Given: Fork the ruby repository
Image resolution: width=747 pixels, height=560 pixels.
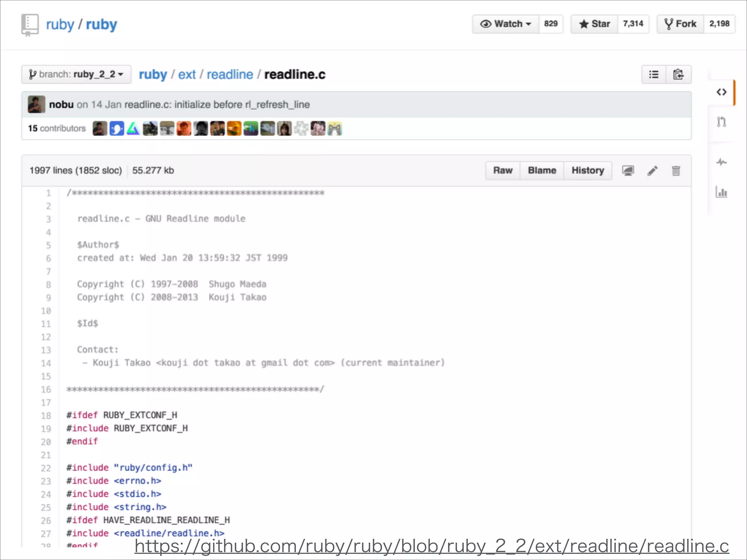Looking at the screenshot, I should [680, 24].
